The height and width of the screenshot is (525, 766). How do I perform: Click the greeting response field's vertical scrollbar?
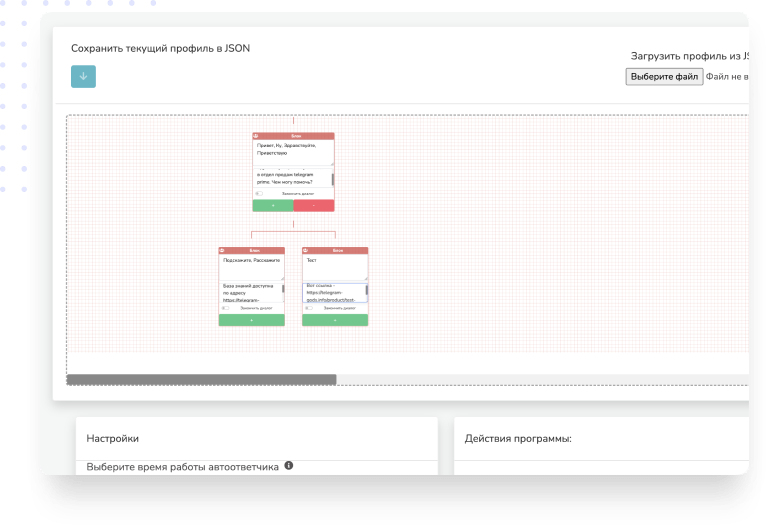click(332, 179)
